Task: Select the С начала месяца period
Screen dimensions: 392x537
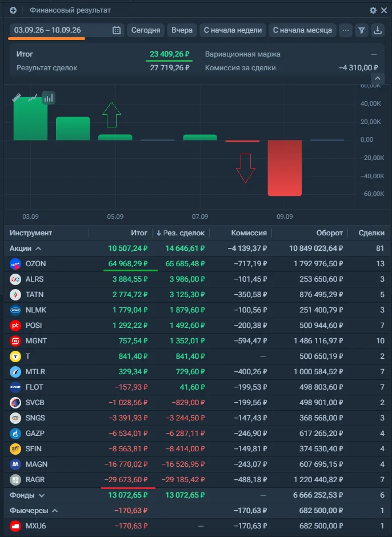Action: (302, 30)
